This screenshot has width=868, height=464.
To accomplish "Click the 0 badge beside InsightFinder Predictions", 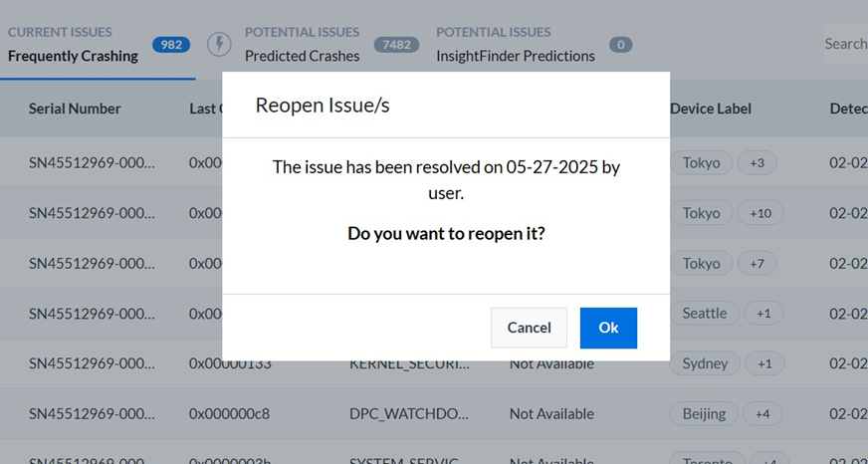I will pos(620,44).
